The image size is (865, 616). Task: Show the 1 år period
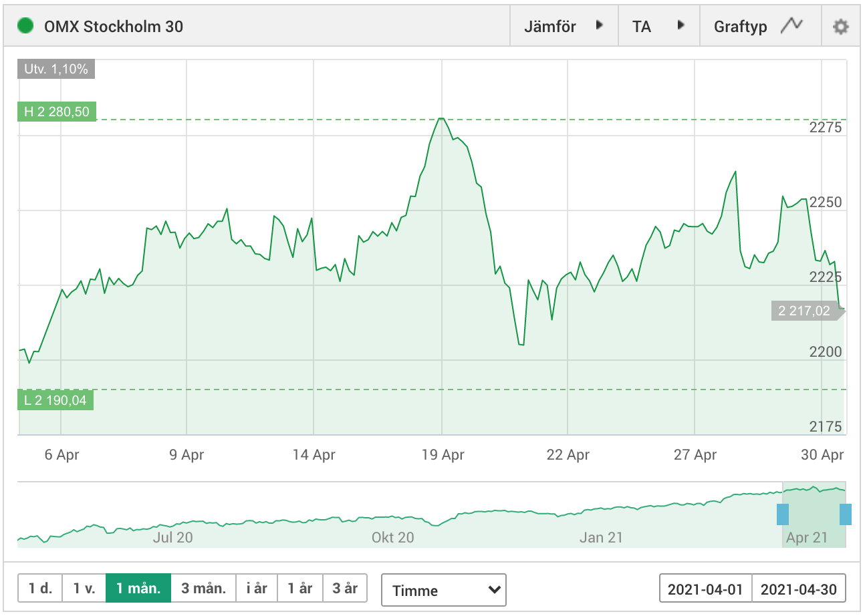[x=300, y=589]
